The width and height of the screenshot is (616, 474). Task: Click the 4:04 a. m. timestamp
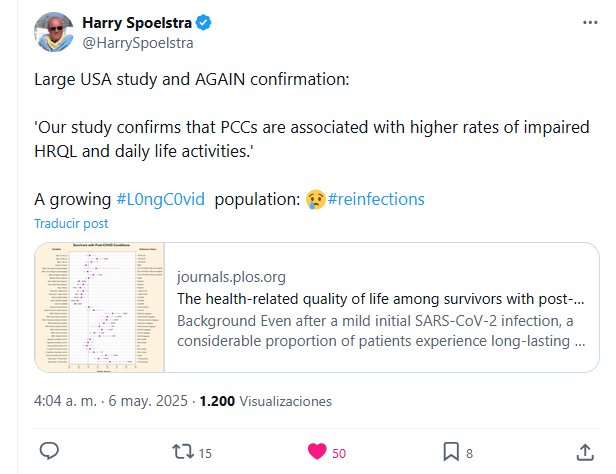click(x=62, y=400)
